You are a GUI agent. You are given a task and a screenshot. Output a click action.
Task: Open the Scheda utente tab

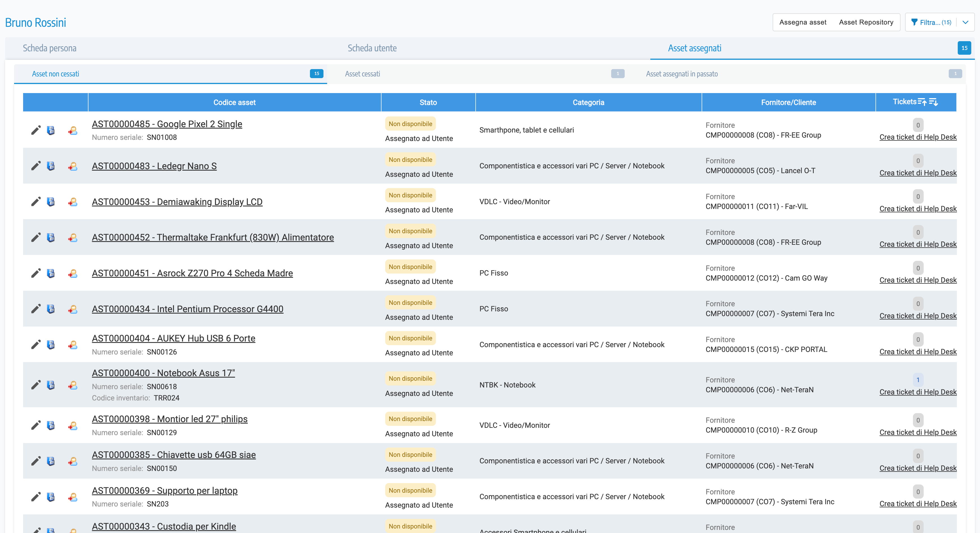click(x=372, y=48)
